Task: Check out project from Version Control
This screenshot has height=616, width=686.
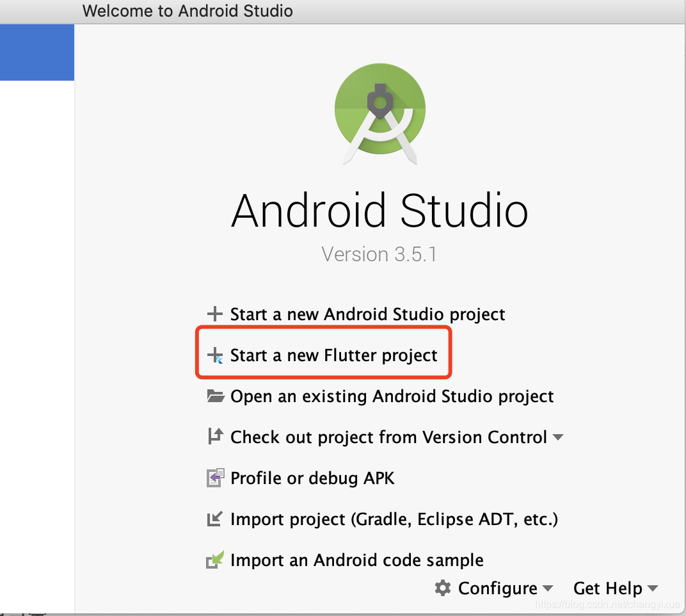Action: (x=388, y=437)
